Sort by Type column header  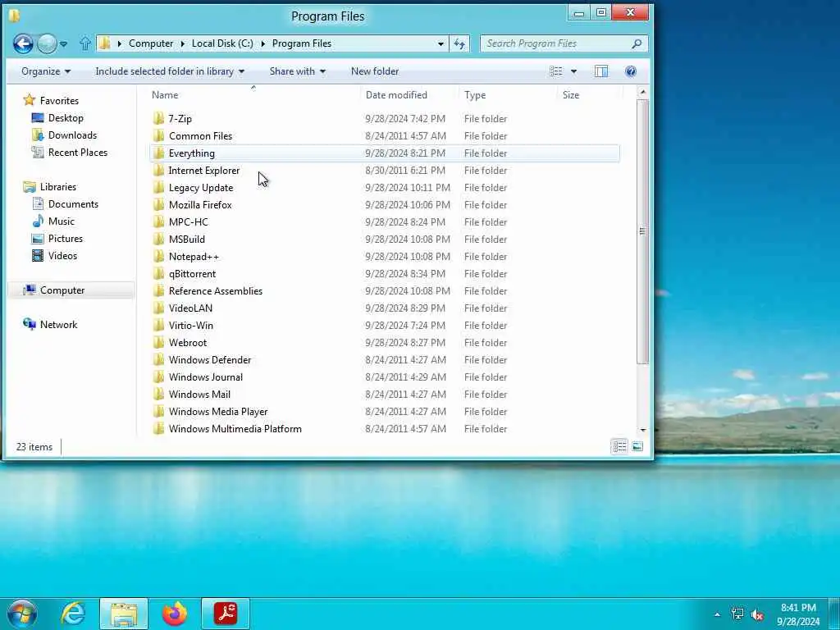[x=475, y=95]
